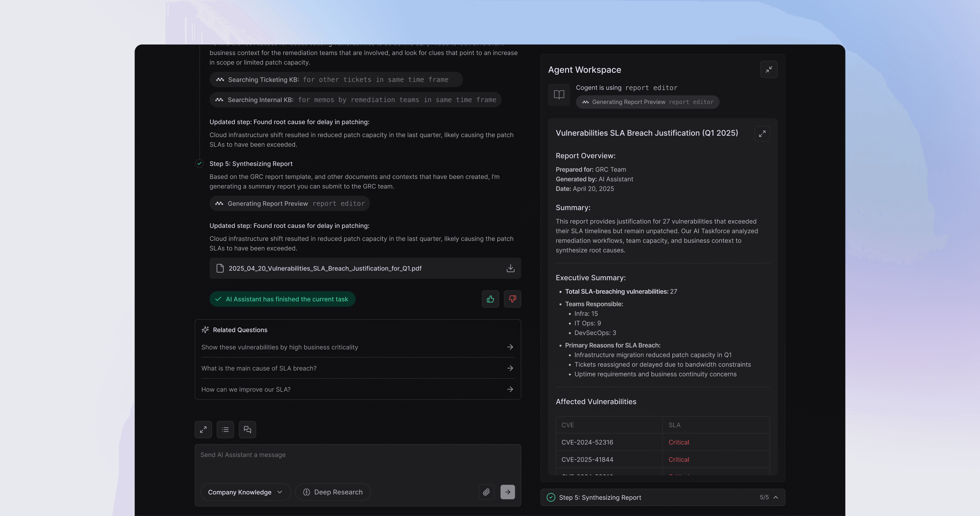
Task: Expand the Vulnerabilities SLA Breach report preview
Action: [x=762, y=134]
